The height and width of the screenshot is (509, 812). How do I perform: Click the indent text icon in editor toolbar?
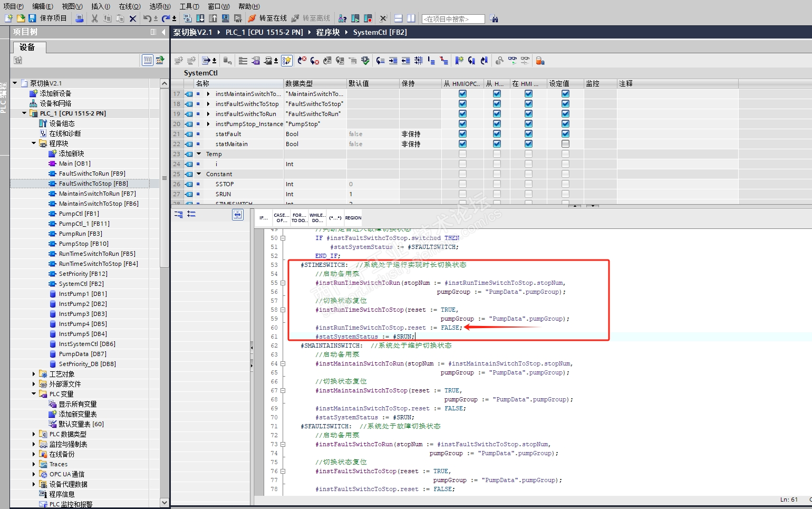393,61
